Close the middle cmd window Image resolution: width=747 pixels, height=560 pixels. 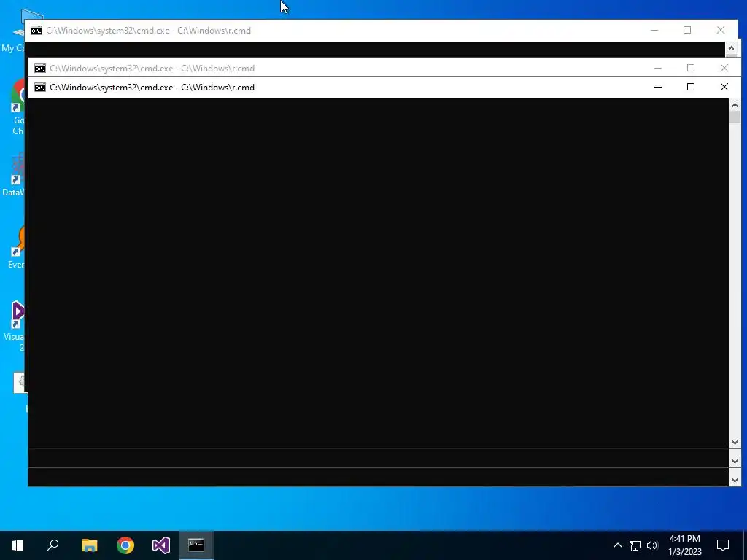click(724, 68)
